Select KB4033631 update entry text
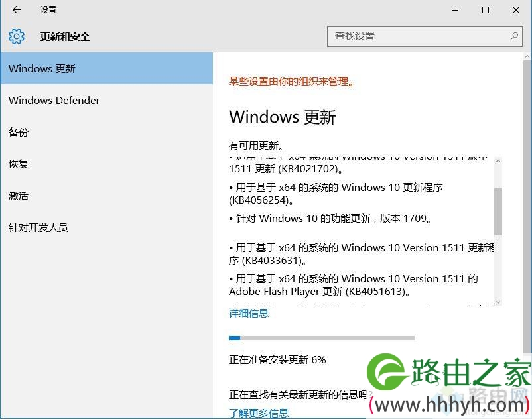The width and height of the screenshot is (532, 419). click(362, 254)
